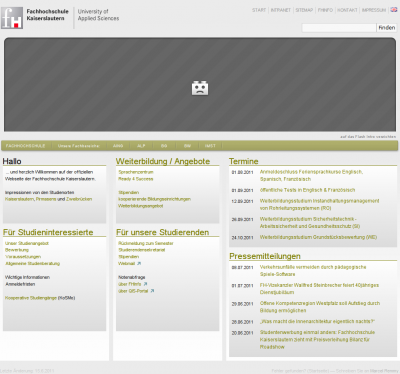Click the FH Kaiserslautern logo

12,18
